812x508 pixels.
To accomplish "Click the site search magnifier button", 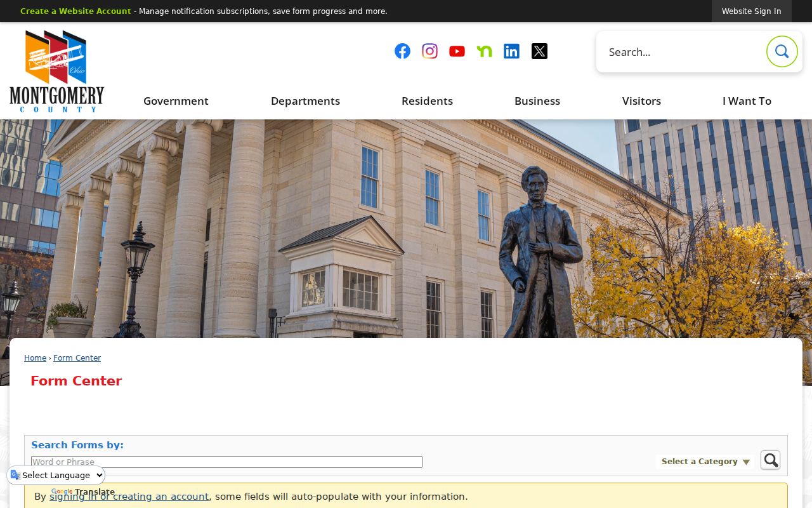I will tap(782, 51).
